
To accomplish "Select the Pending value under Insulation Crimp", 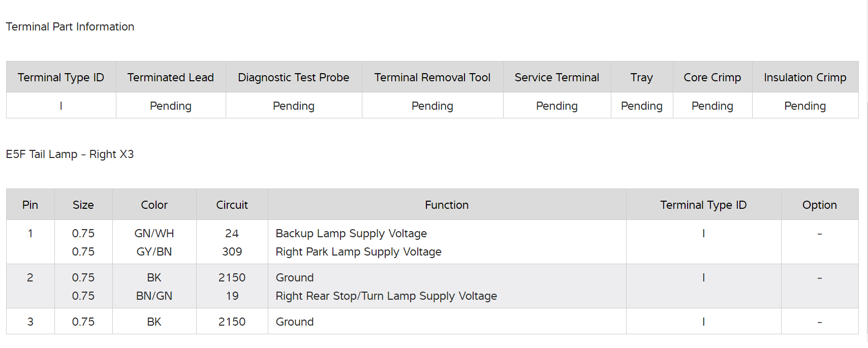I will pos(805,106).
